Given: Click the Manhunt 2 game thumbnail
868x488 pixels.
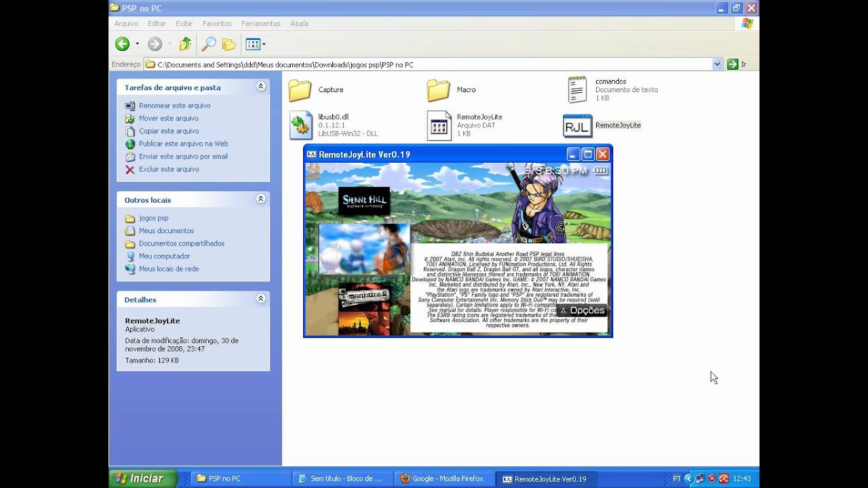Looking at the screenshot, I should [x=364, y=309].
